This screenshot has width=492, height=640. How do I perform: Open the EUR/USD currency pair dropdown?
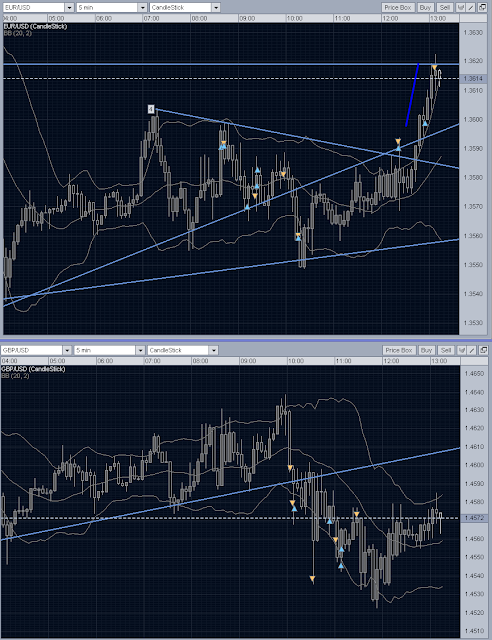38,7
